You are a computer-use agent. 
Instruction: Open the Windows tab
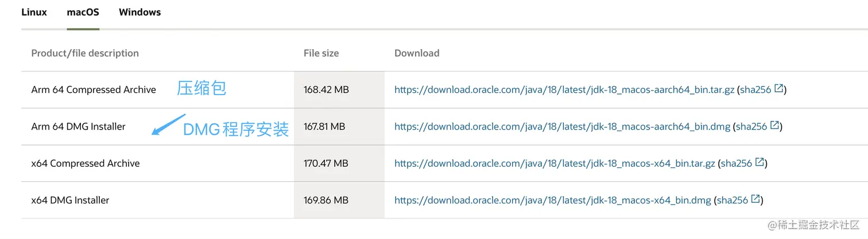click(139, 12)
